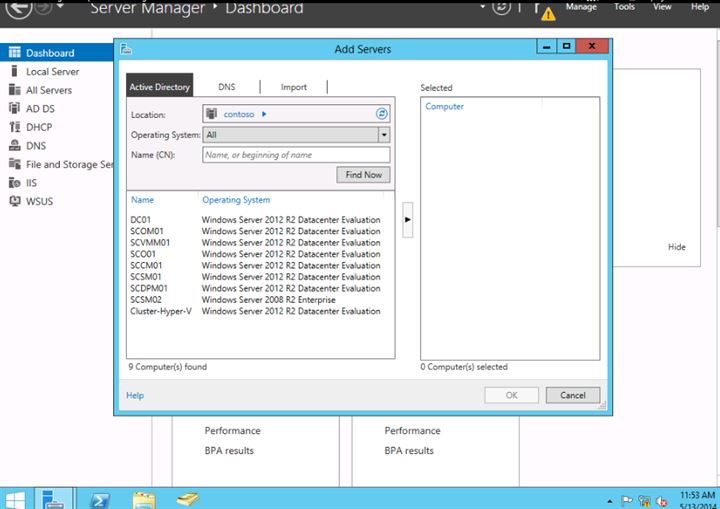This screenshot has width=720, height=509.
Task: Close the Add Servers dialog
Action: point(592,46)
